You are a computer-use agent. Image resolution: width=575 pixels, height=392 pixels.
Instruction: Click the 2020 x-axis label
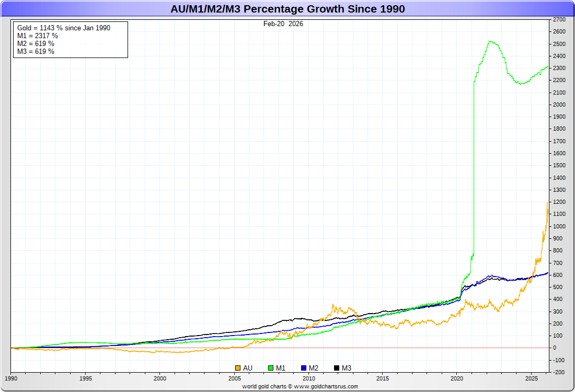click(457, 379)
